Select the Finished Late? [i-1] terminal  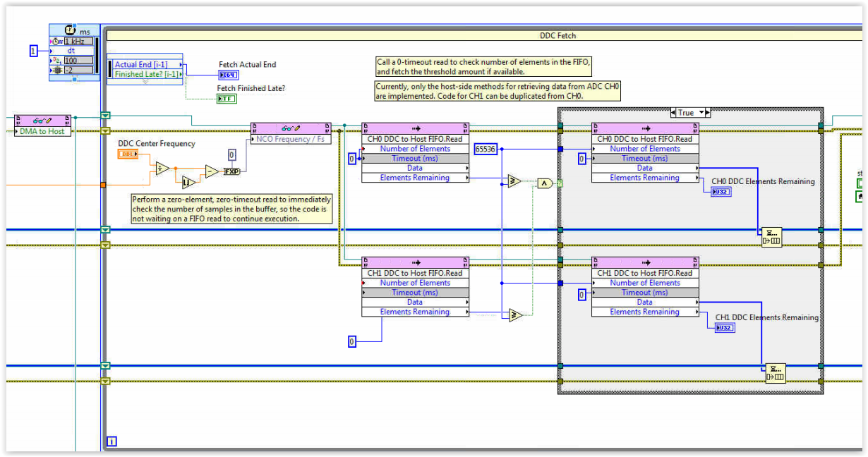147,73
